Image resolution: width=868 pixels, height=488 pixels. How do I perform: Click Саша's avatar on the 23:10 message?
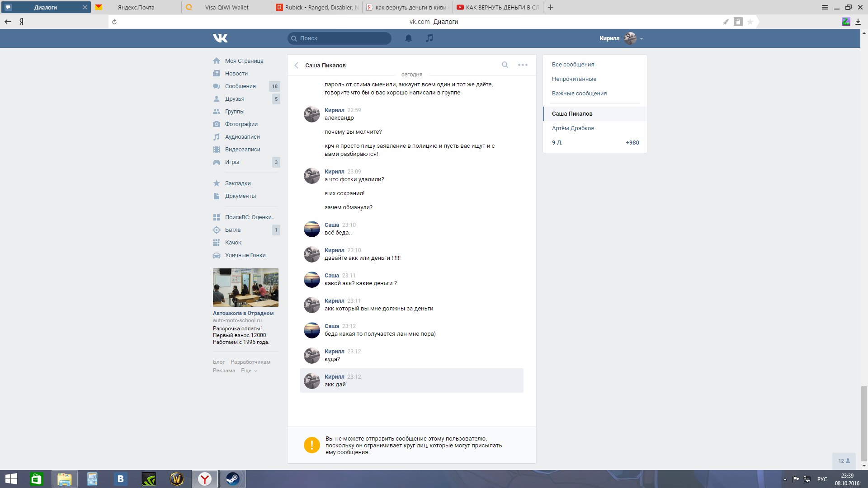pyautogui.click(x=312, y=229)
